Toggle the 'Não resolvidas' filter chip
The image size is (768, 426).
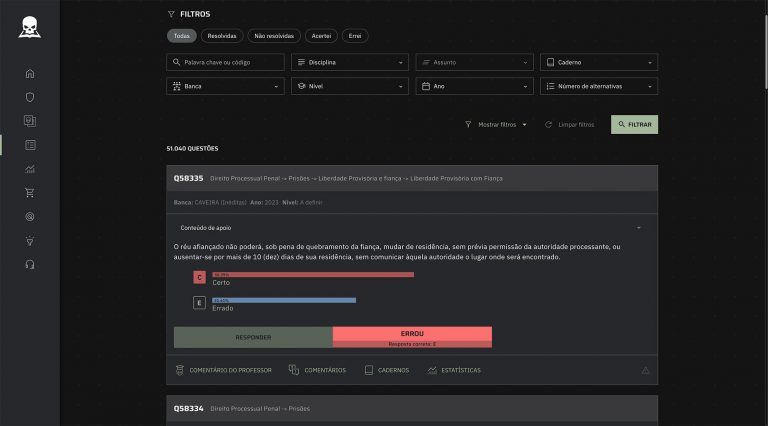point(274,36)
